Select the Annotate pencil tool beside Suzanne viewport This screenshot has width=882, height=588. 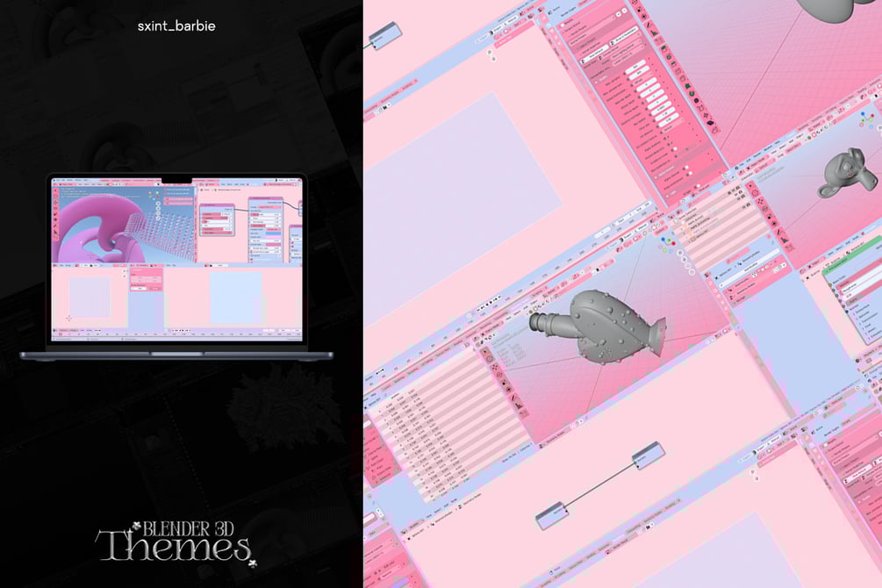click(x=779, y=232)
